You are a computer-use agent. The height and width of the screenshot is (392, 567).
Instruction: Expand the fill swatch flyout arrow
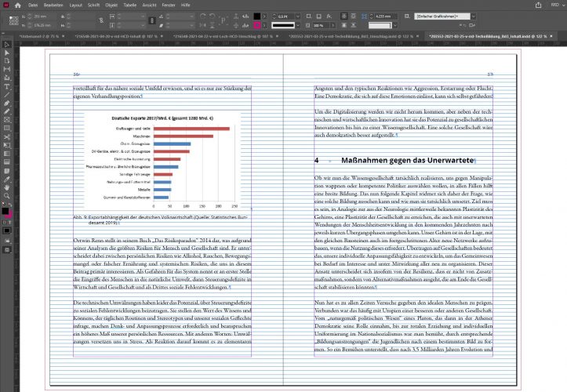tap(264, 16)
